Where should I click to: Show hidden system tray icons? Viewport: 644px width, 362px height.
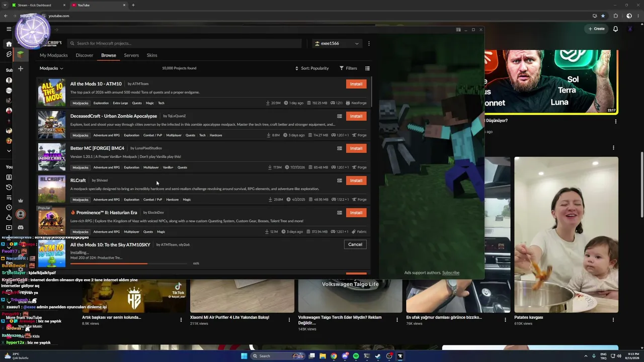click(586, 356)
